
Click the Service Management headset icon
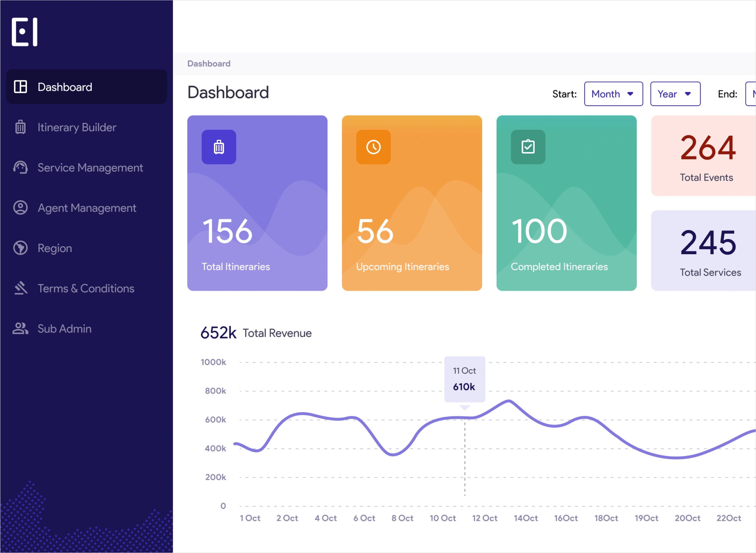point(20,168)
